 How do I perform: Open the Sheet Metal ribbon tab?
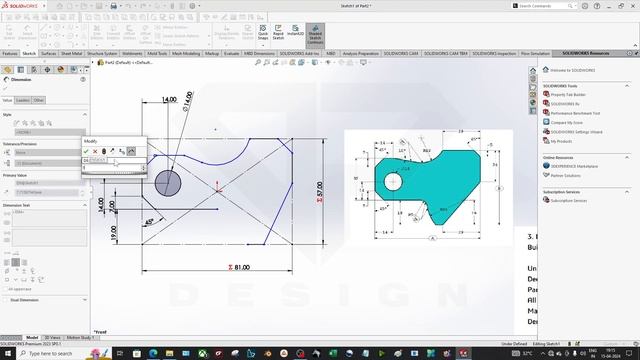[x=71, y=53]
